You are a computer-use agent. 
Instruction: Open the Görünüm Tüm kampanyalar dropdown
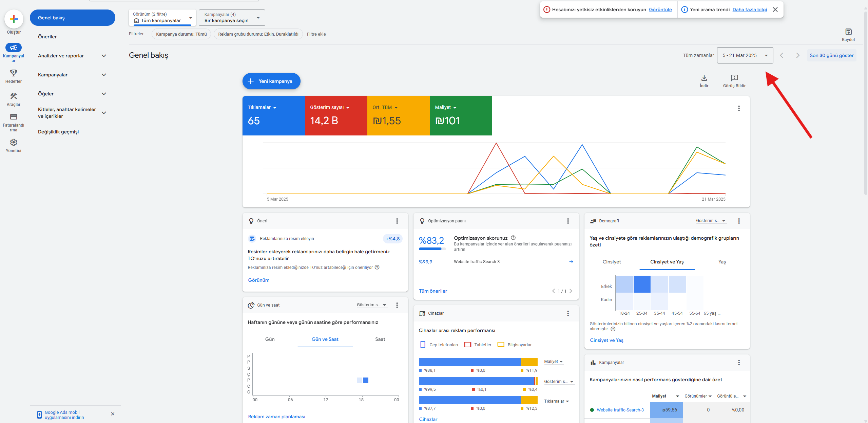162,18
